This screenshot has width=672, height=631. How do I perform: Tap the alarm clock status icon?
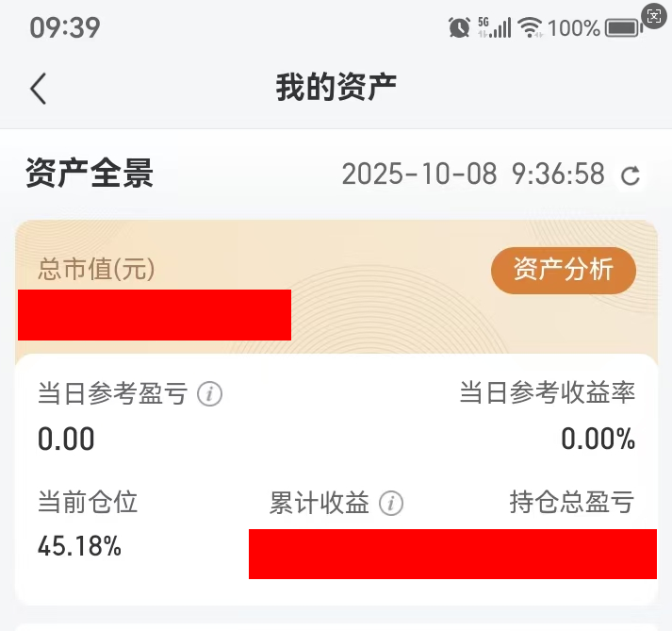459,27
